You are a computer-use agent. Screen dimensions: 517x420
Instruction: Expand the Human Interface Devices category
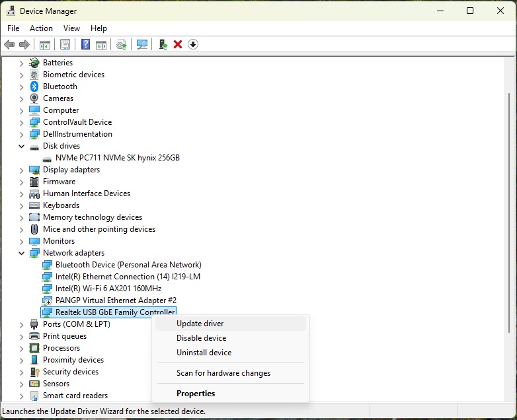pos(21,193)
